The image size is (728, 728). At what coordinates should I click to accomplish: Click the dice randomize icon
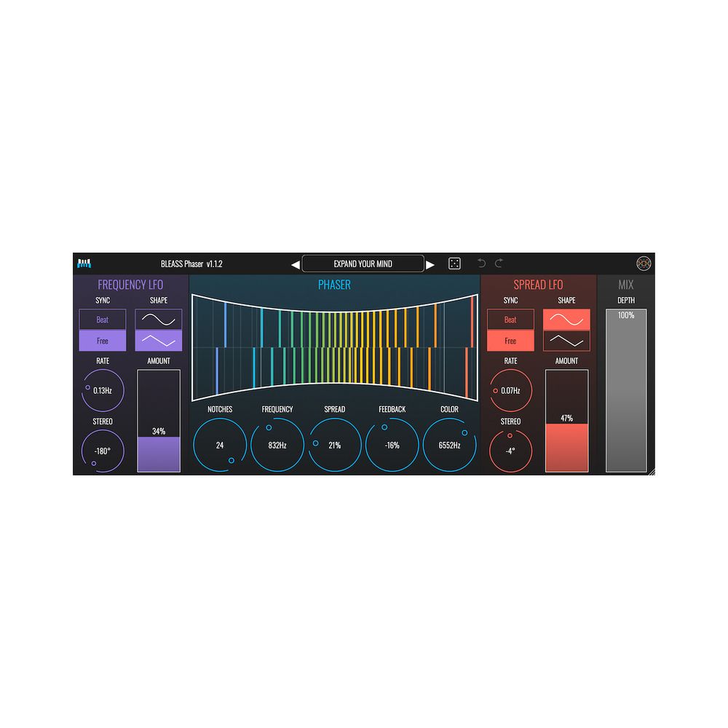pyautogui.click(x=454, y=264)
